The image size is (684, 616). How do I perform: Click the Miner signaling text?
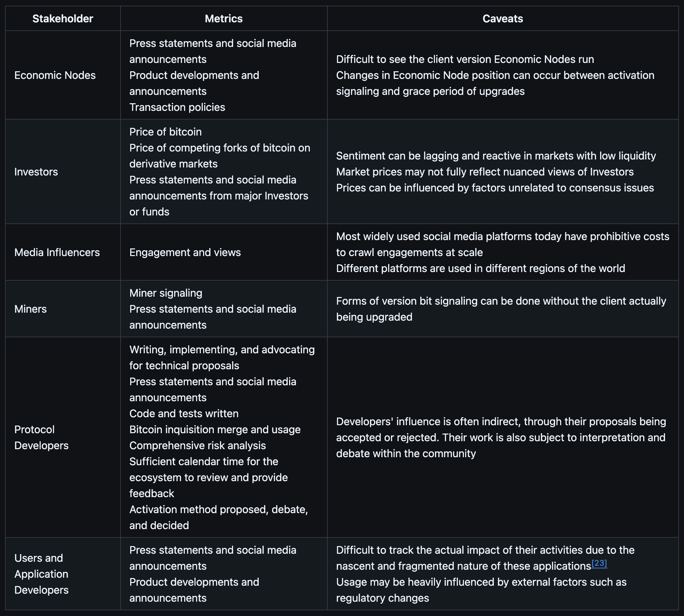[x=166, y=293]
